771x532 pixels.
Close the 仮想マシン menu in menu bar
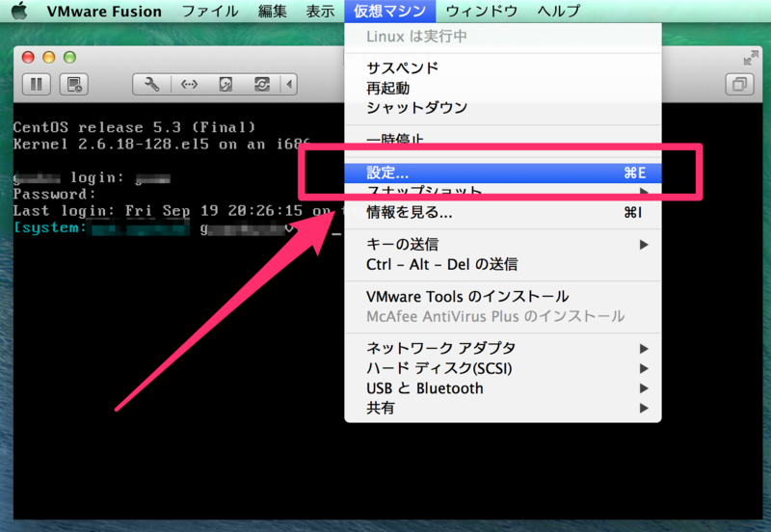click(390, 11)
